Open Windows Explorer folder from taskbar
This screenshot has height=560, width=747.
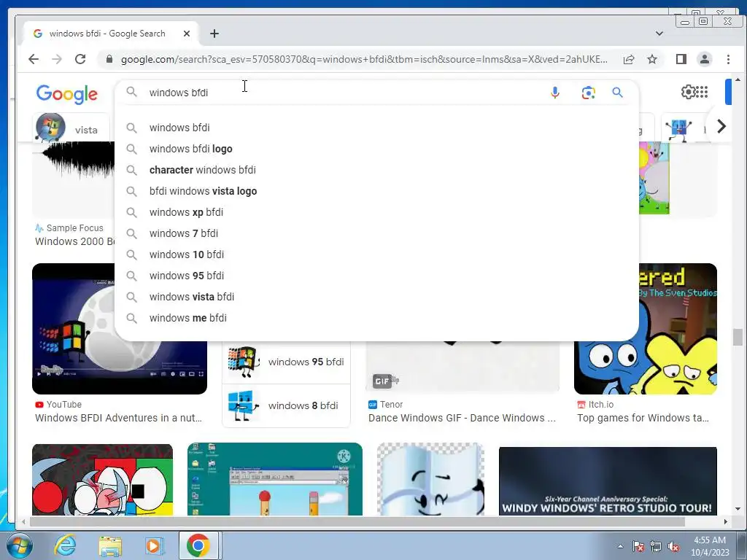click(x=110, y=545)
